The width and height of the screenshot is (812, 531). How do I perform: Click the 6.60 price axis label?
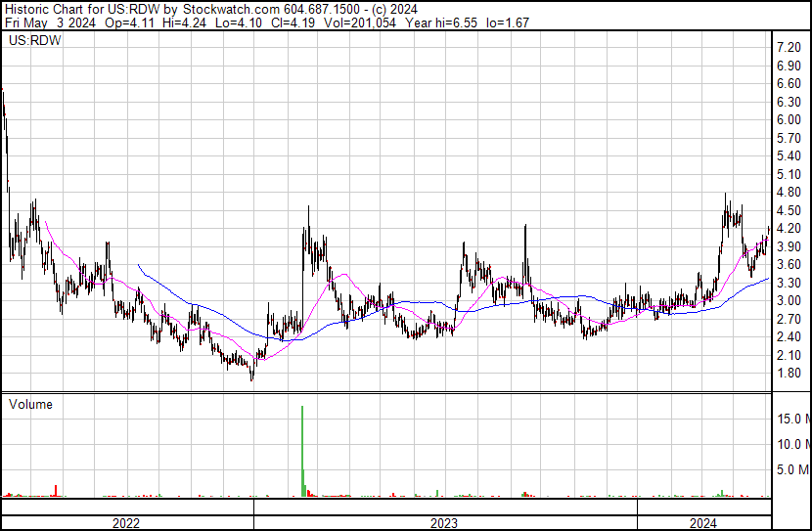pos(789,84)
